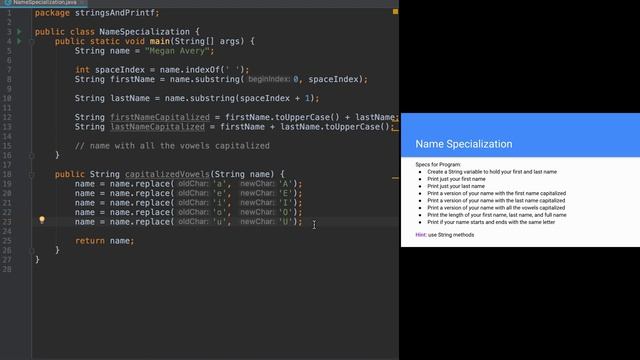
Task: Click the 'a' character in first replace call
Action: 219,184
